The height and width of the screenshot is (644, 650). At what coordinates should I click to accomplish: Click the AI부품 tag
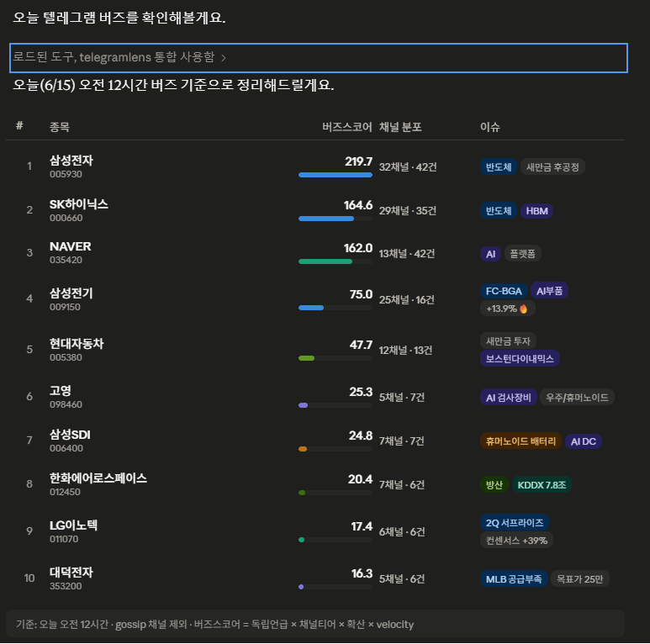pyautogui.click(x=549, y=291)
